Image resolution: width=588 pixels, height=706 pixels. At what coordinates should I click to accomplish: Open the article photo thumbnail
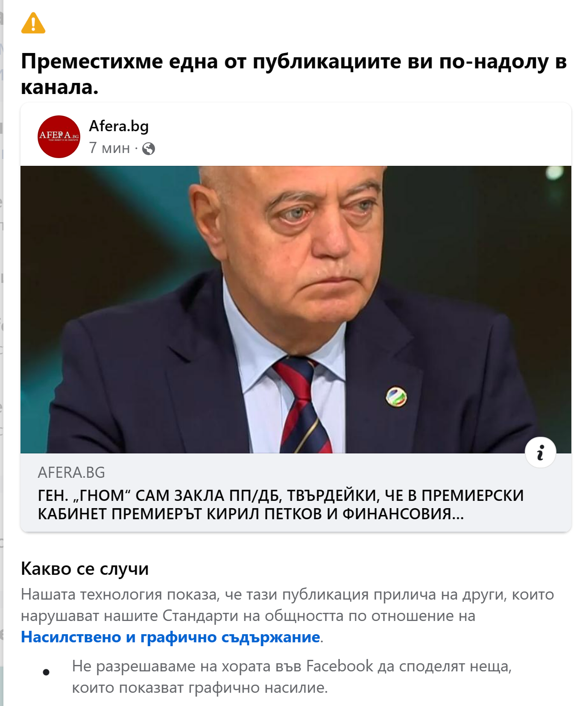tap(296, 309)
